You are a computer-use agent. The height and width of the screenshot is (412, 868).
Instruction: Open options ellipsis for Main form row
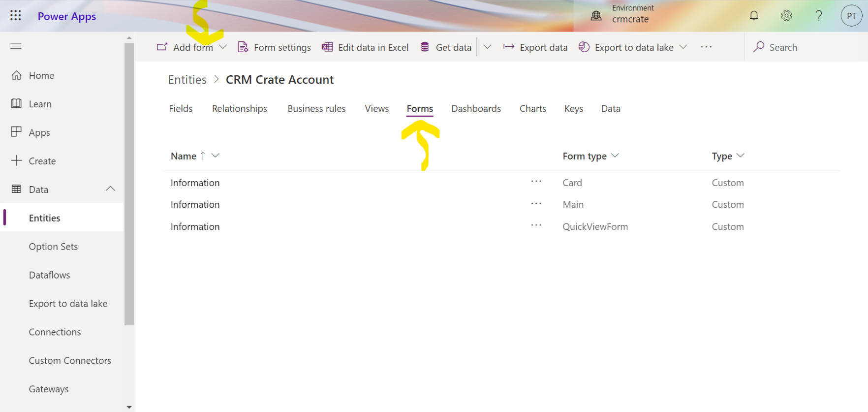[536, 203]
